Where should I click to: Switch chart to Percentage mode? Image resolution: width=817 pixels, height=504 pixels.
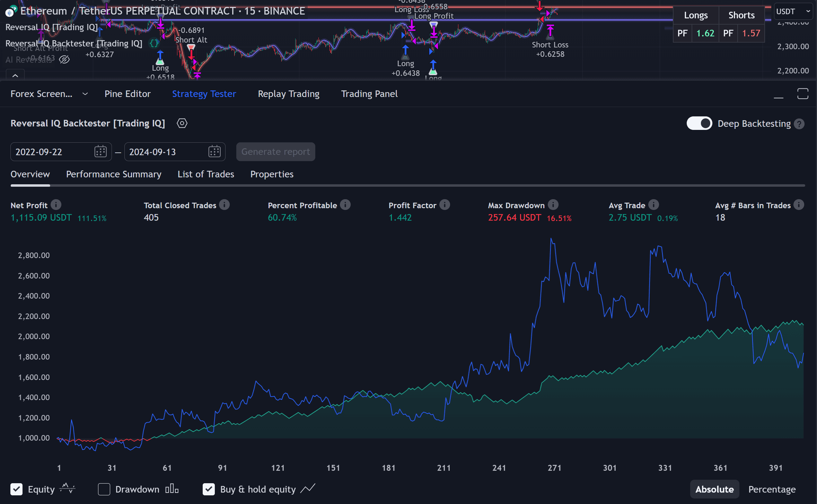pos(772,489)
